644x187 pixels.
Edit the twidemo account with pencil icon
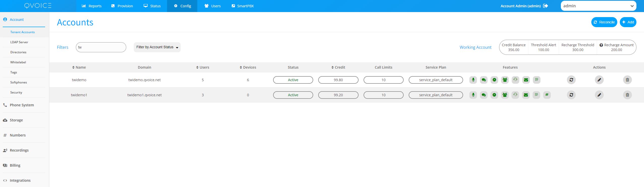click(x=599, y=80)
